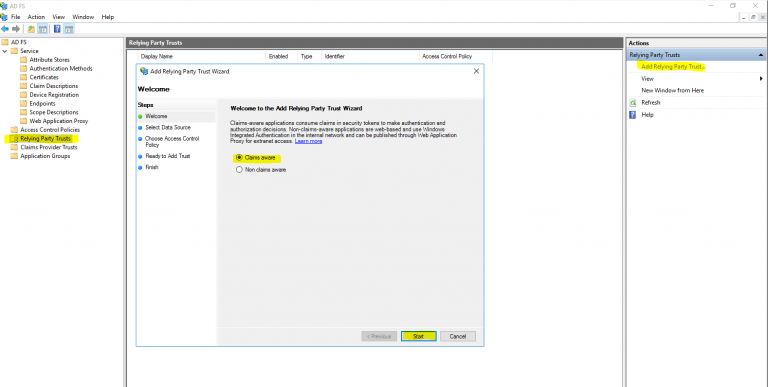
Task: Toggle the Show/Hide Console Tree toolbar icon
Action: 43,29
